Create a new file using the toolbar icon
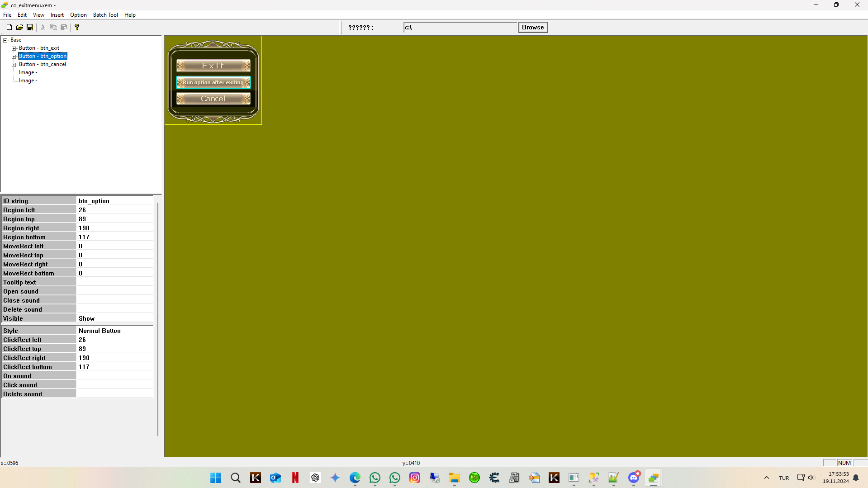 click(x=9, y=27)
